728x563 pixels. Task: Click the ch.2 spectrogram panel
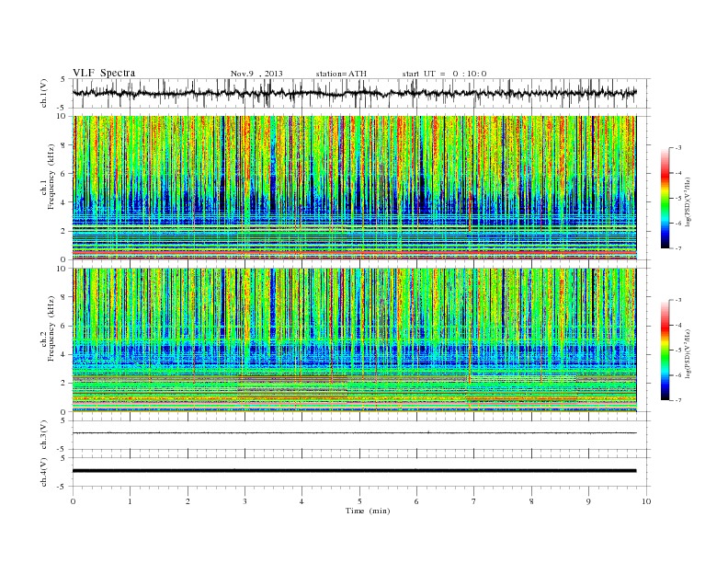(x=354, y=340)
